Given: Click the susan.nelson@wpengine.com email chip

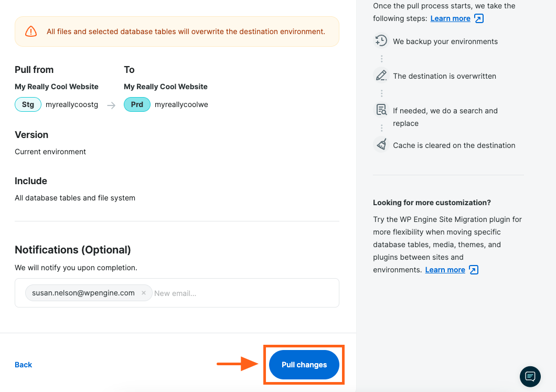Looking at the screenshot, I should (83, 293).
